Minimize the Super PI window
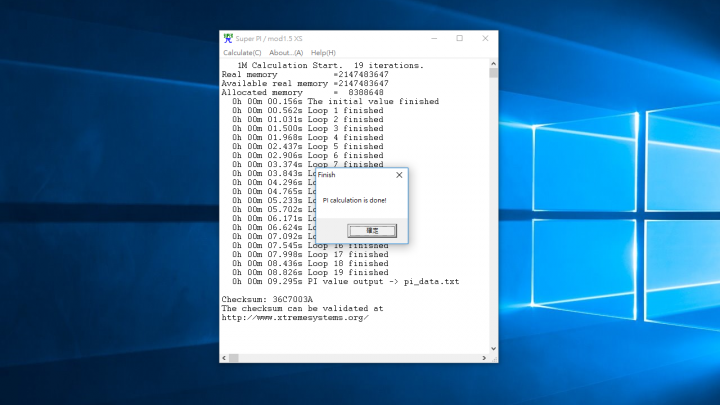This screenshot has width=720, height=405. (x=434, y=39)
